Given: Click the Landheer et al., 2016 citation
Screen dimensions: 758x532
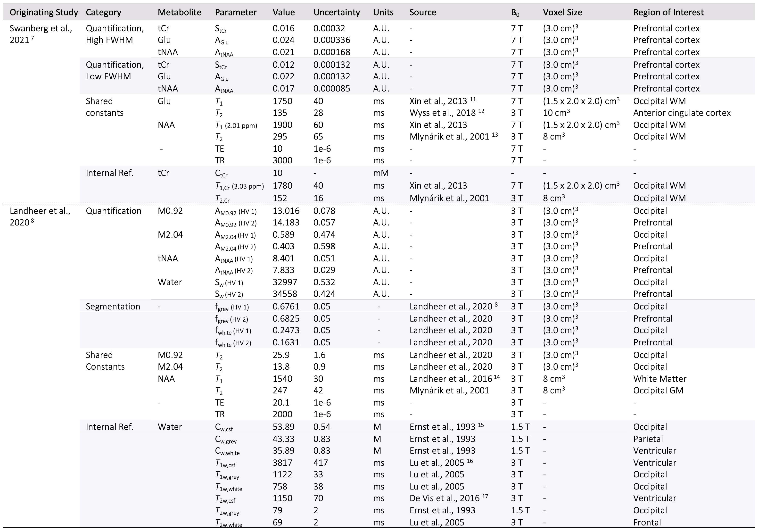Looking at the screenshot, I should (x=454, y=379).
